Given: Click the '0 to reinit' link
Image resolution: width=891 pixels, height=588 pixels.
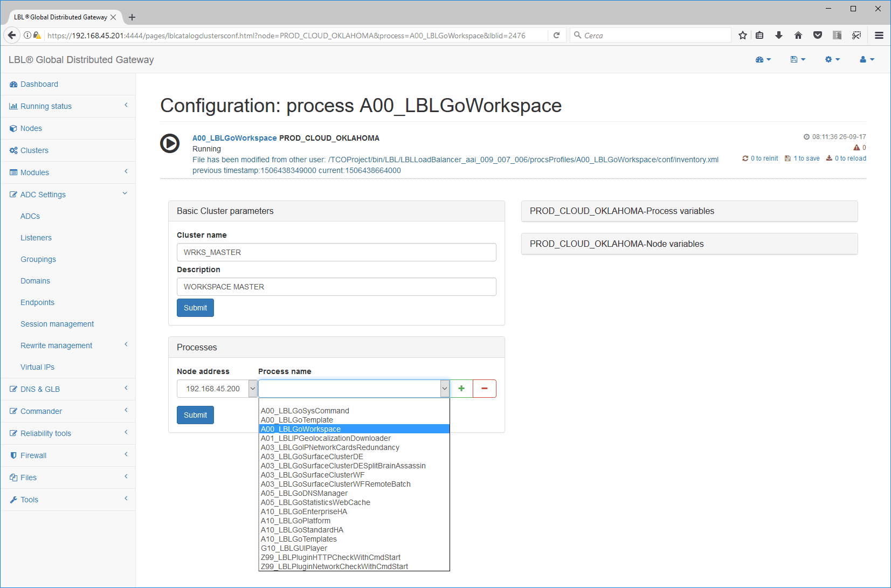Looking at the screenshot, I should [x=760, y=158].
